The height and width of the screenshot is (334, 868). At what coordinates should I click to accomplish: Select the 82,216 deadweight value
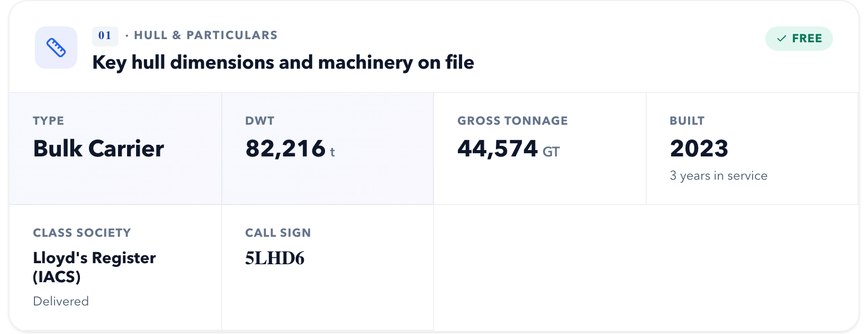pos(285,149)
